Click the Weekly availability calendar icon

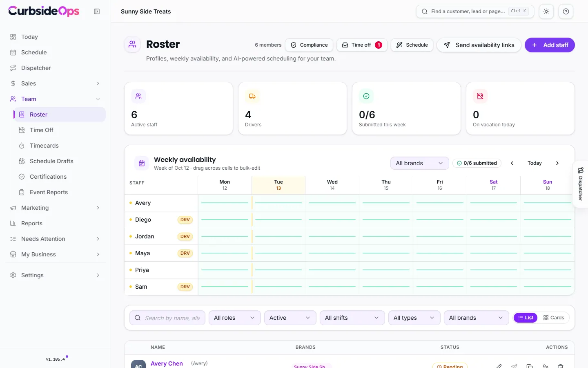click(142, 163)
